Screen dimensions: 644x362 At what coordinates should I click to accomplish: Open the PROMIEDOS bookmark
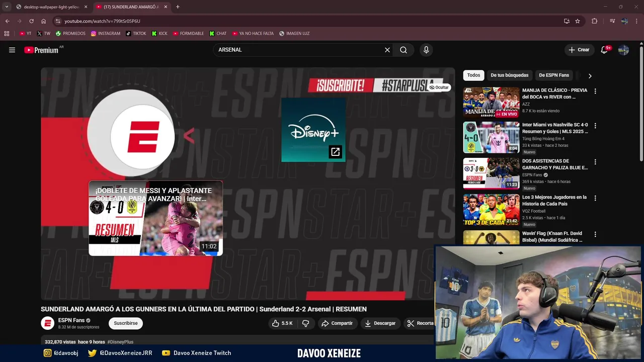[x=70, y=34]
